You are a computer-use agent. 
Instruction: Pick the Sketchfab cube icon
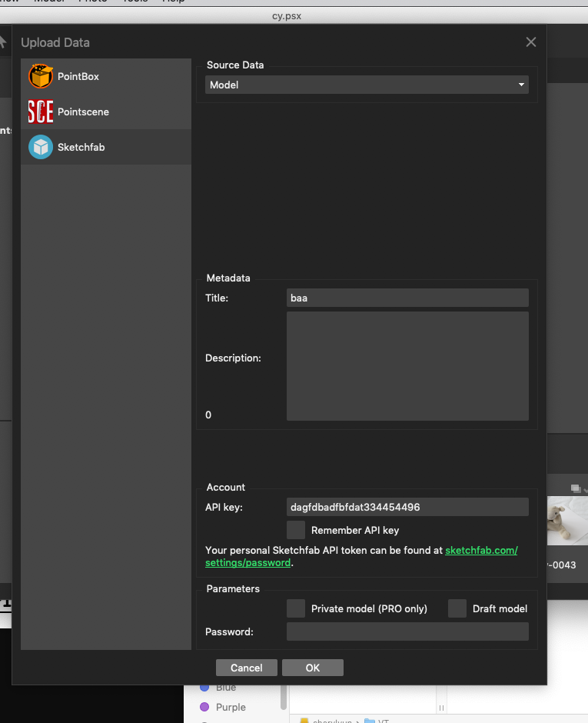coord(41,147)
